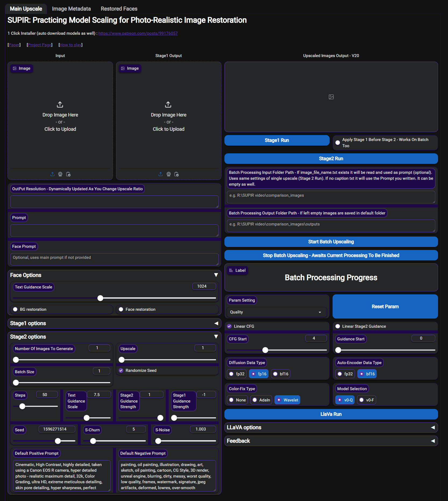
Task: Click the upload arrow icon in the Stage1 Output drop area
Action: pos(168,104)
